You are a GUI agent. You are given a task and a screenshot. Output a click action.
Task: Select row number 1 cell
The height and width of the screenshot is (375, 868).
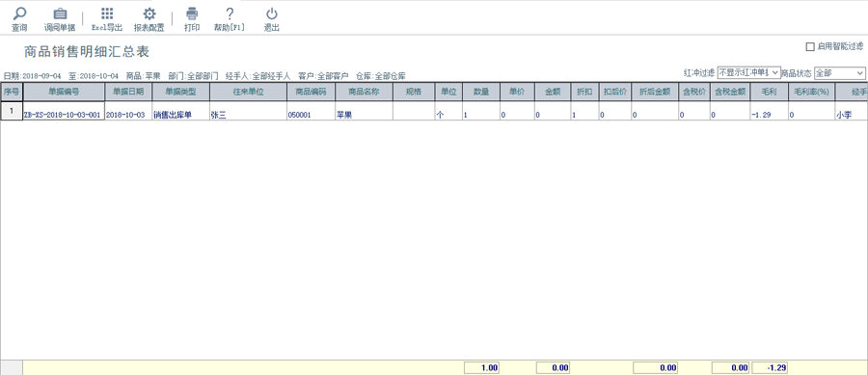12,111
